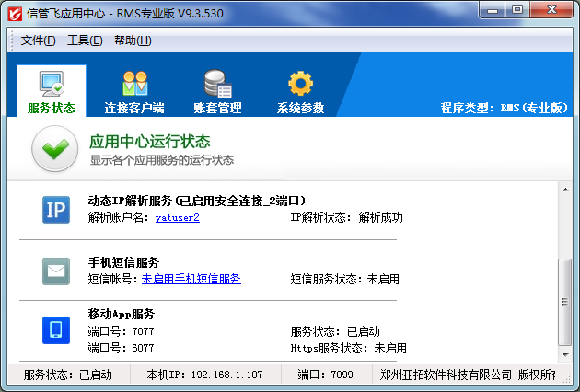Open the 系统参数 gear icon
The image size is (580, 392).
tap(300, 84)
